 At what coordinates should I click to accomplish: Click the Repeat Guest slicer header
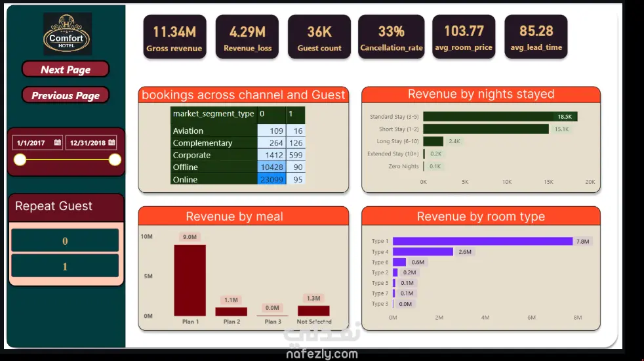pyautogui.click(x=66, y=206)
